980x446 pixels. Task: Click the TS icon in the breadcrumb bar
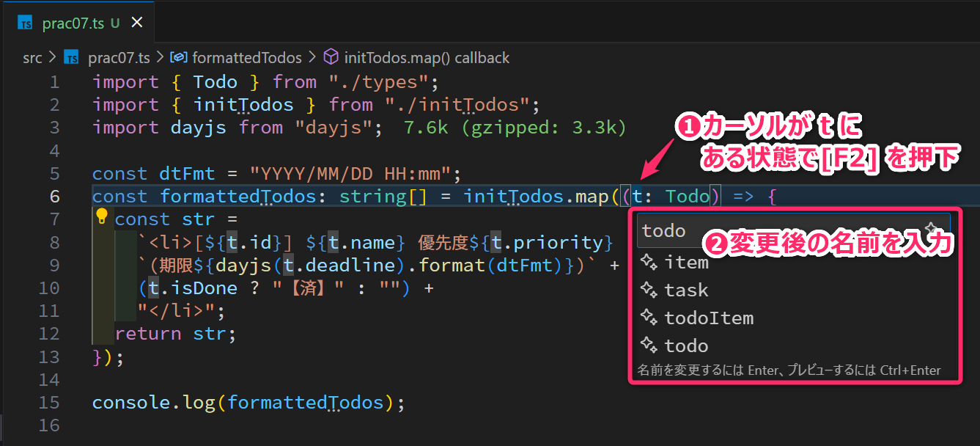(71, 57)
